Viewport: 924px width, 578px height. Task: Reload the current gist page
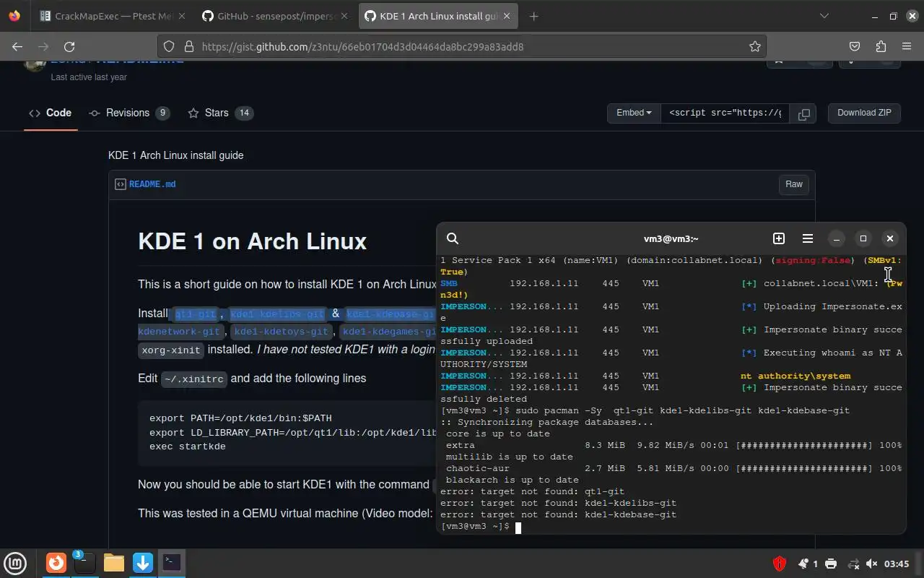(x=69, y=46)
